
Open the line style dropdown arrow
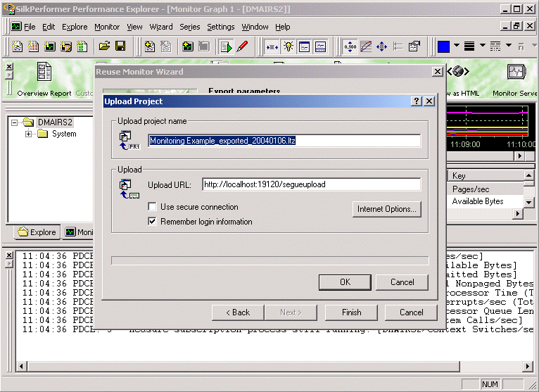click(x=509, y=45)
